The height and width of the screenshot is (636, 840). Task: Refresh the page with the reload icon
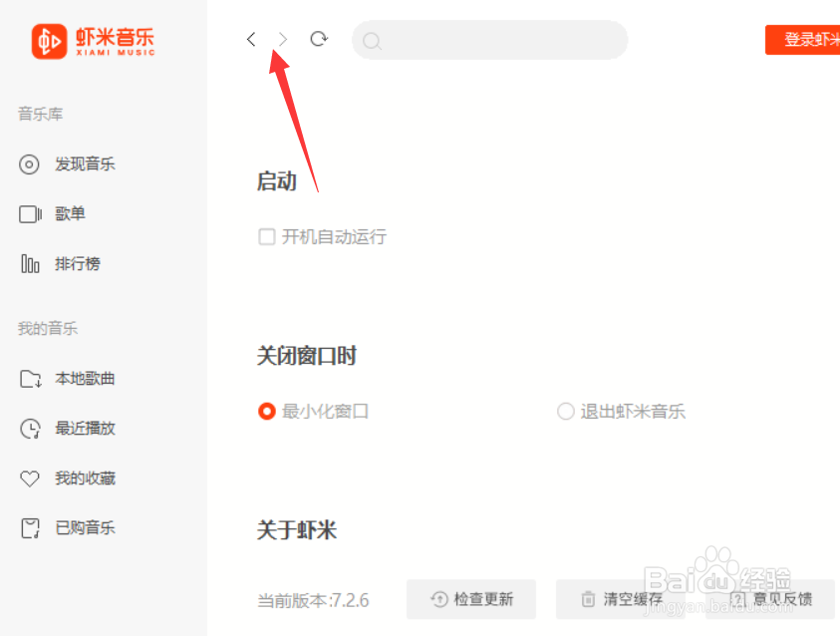tap(319, 39)
